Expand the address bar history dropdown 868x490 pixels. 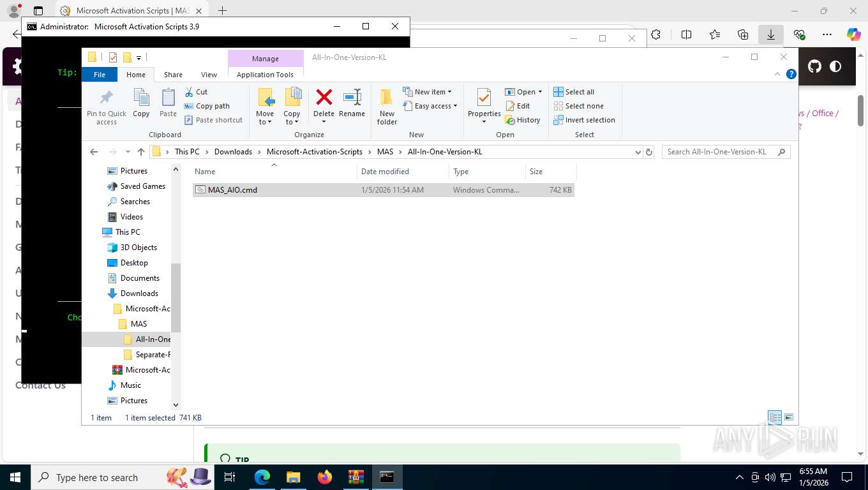coord(638,152)
